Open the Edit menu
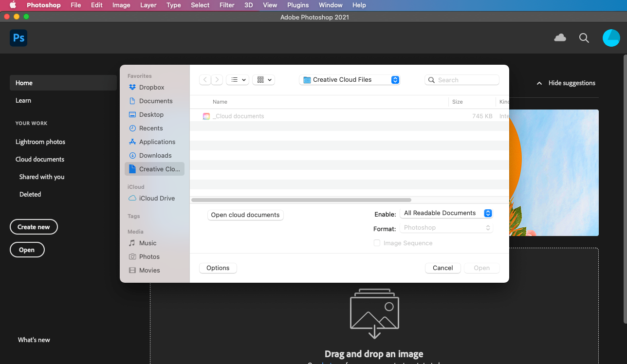The width and height of the screenshot is (627, 364). (x=97, y=5)
